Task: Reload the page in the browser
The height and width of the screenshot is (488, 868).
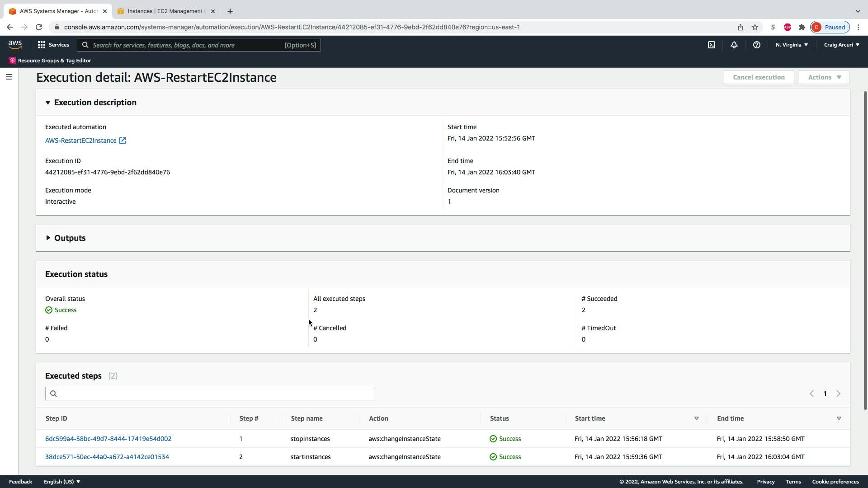Action: (39, 27)
